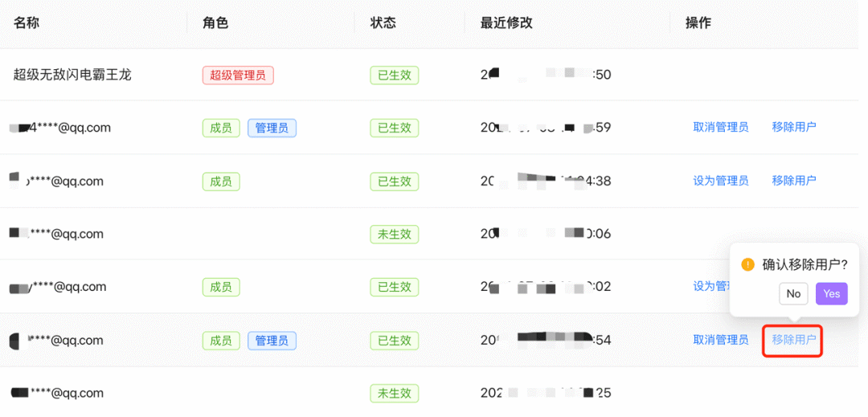
Task: Click the 已生效 status in the 超级管理员 row
Action: [x=395, y=76]
